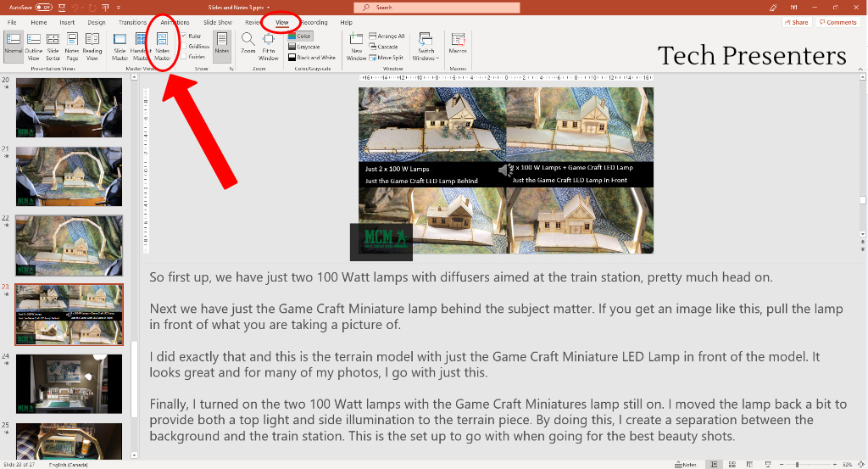Open the Show group dialog launcher

coord(231,69)
